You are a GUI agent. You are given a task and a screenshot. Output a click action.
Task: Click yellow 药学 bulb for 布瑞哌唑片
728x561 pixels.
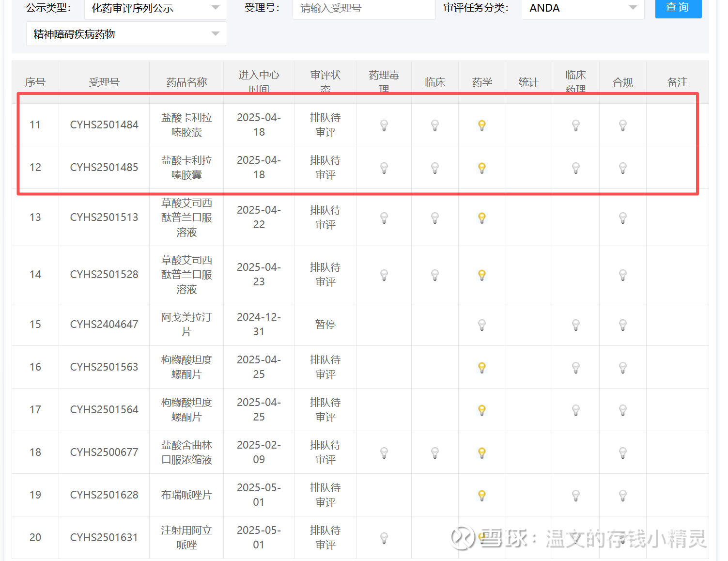pyautogui.click(x=481, y=495)
